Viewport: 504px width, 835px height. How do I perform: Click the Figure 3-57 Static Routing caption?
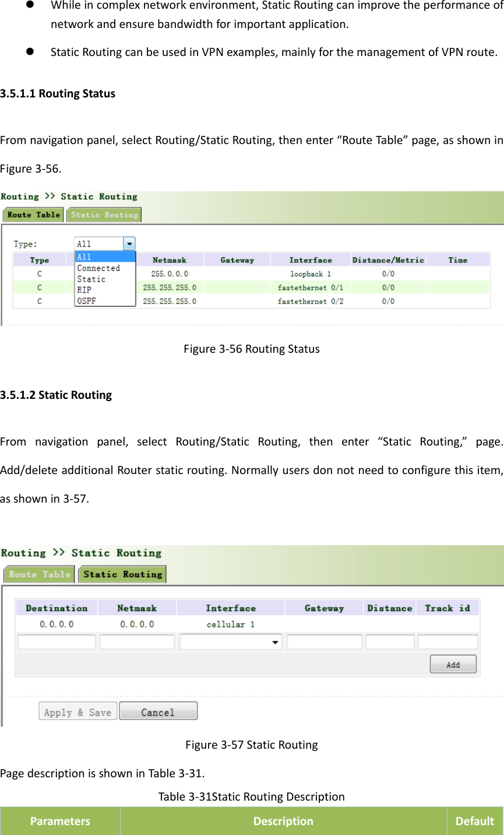[252, 745]
